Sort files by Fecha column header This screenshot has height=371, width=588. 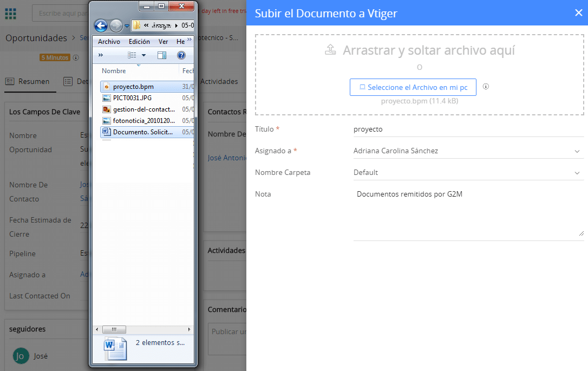coord(187,71)
